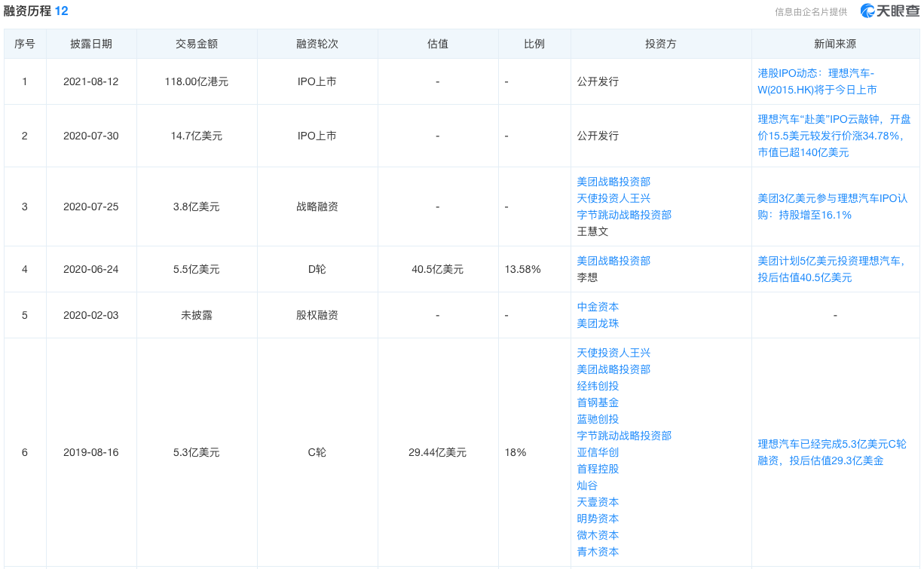This screenshot has width=924, height=569.
Task: Select the valuation cell 29.44亿美元
Action: [x=438, y=452]
